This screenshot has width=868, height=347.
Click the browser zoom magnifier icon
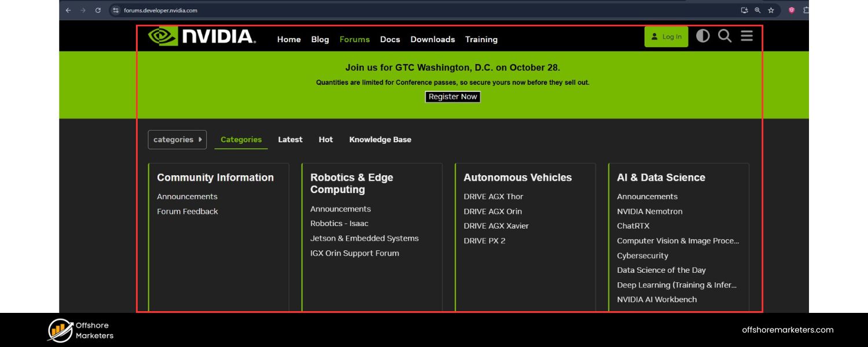pyautogui.click(x=757, y=10)
